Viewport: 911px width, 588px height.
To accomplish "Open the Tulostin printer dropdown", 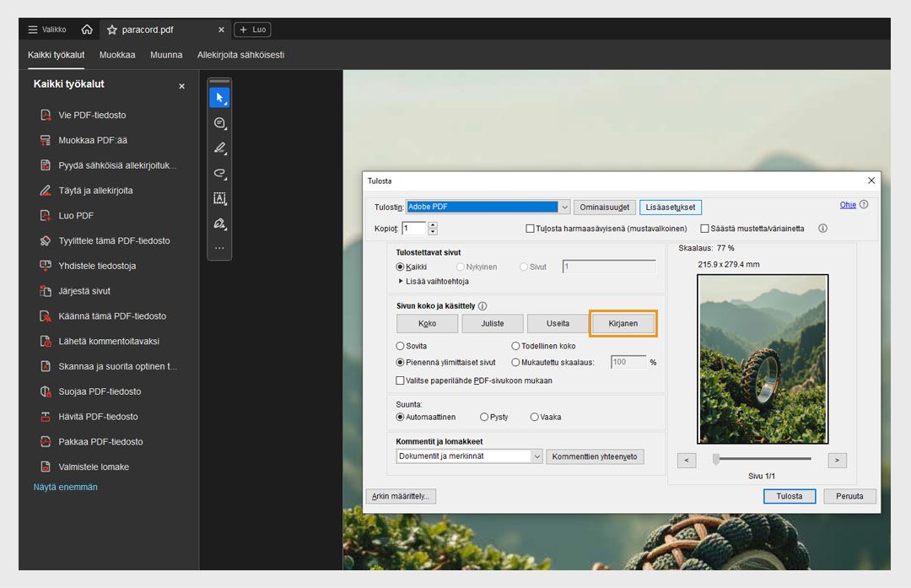I will click(564, 207).
